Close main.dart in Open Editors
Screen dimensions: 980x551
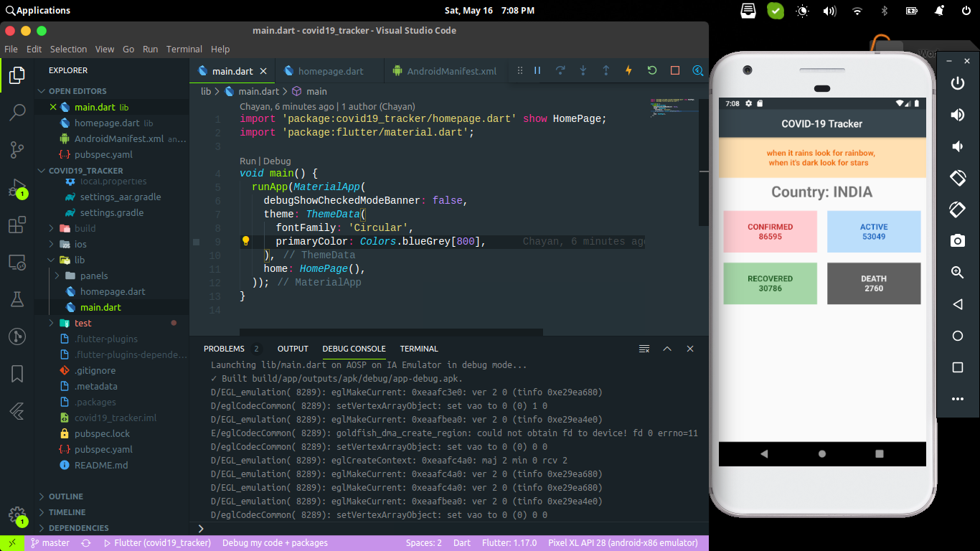pyautogui.click(x=52, y=107)
